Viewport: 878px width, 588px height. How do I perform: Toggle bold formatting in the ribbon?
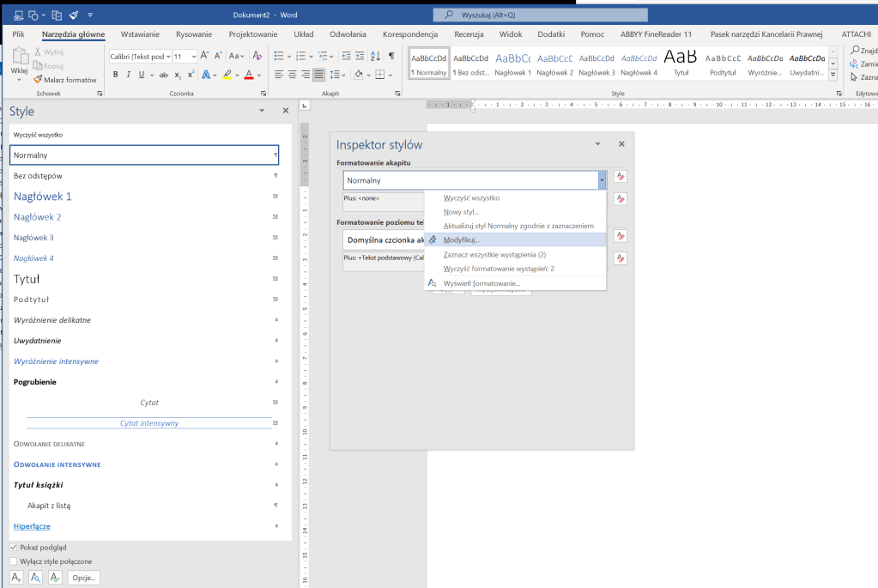click(x=115, y=75)
